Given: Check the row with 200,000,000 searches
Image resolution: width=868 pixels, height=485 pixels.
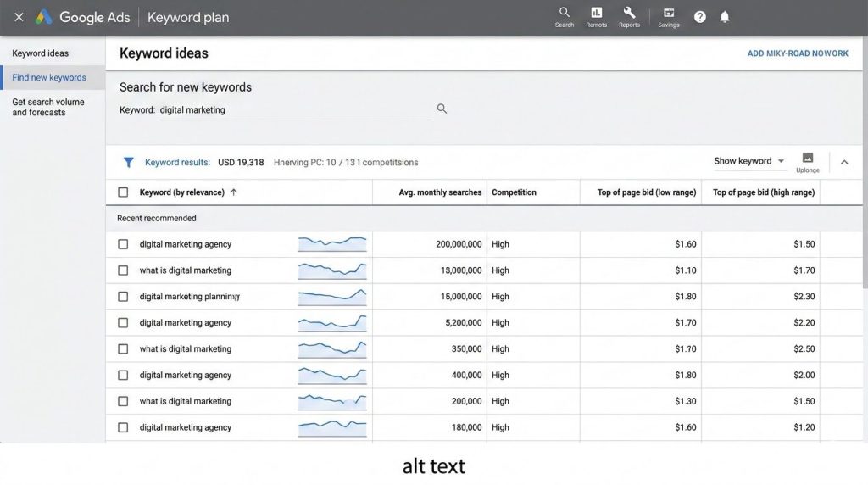Looking at the screenshot, I should pos(123,244).
